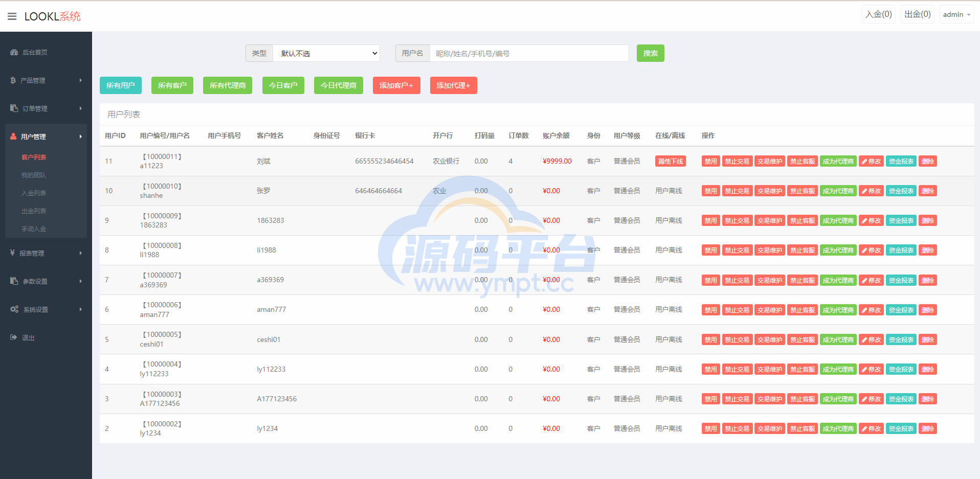Image resolution: width=980 pixels, height=479 pixels.
Task: Click 踢他下线 for user 刘斌
Action: pos(671,161)
